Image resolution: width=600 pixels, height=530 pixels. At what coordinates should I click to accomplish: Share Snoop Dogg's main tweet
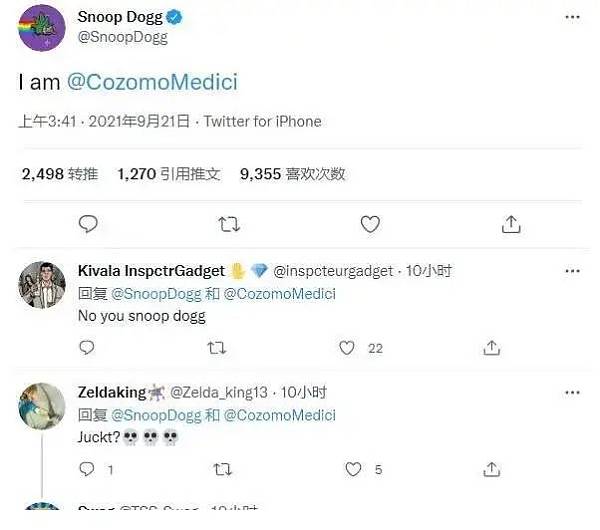(510, 224)
